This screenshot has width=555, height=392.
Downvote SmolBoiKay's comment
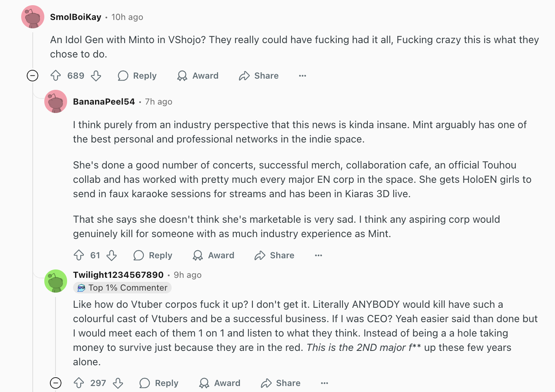96,76
